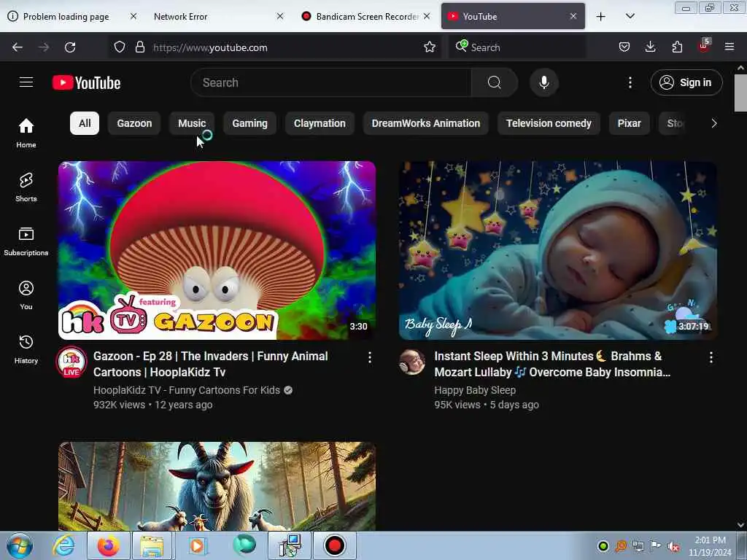Start voice search with microphone icon
The height and width of the screenshot is (560, 747).
544,82
